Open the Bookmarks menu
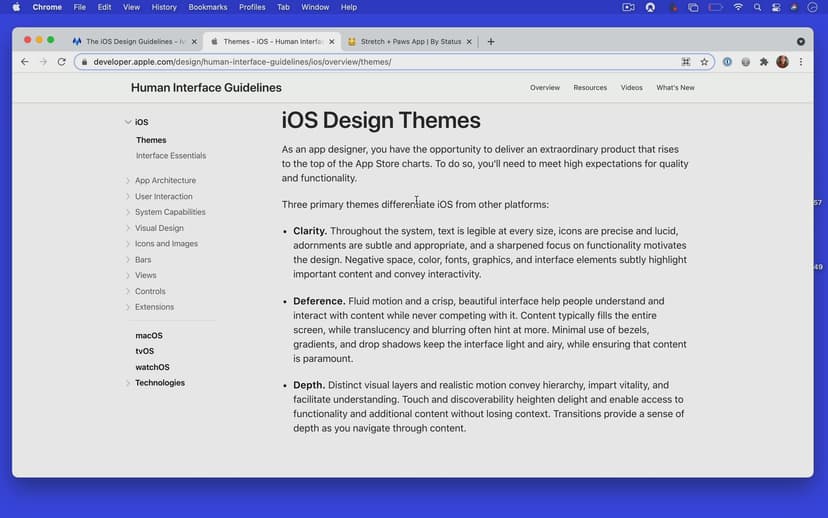828x518 pixels. point(208,7)
